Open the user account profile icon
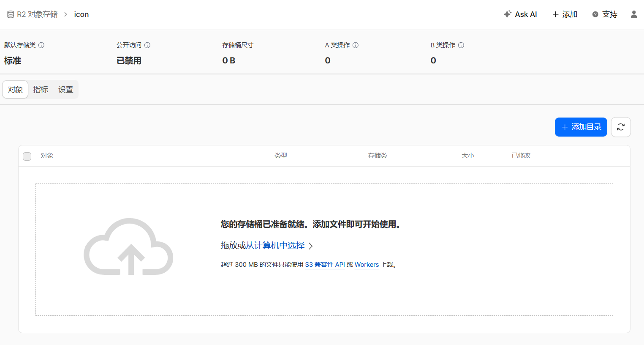The width and height of the screenshot is (644, 345). tap(634, 14)
